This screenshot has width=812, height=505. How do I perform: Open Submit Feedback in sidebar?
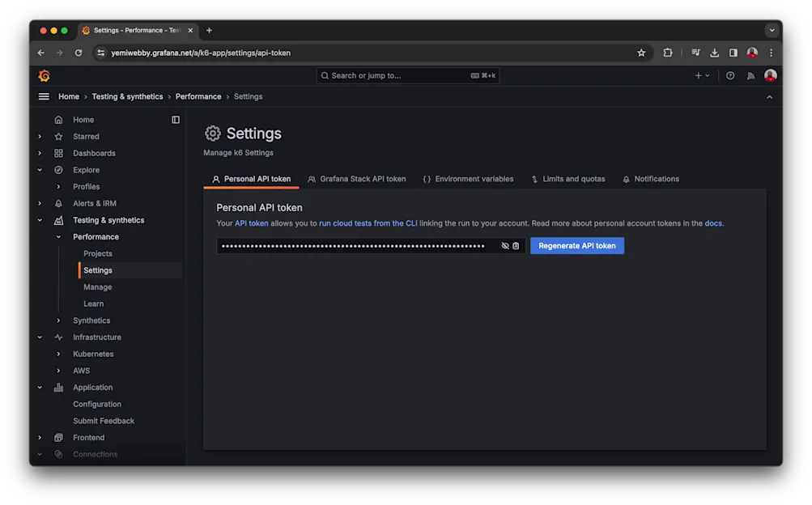[x=104, y=421]
